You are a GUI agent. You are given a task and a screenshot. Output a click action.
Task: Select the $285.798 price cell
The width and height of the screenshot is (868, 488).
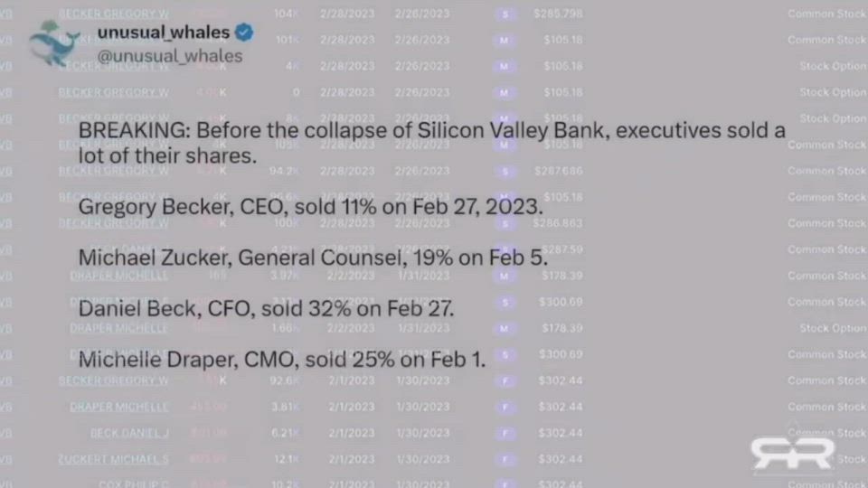[558, 14]
